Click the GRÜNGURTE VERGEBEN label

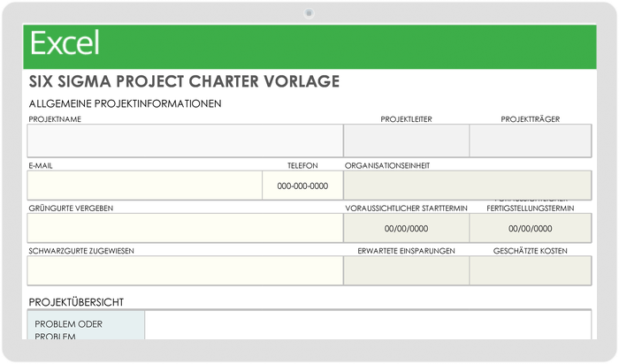(71, 209)
